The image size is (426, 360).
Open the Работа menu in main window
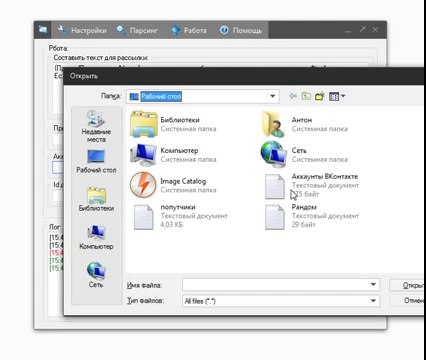[x=189, y=30]
